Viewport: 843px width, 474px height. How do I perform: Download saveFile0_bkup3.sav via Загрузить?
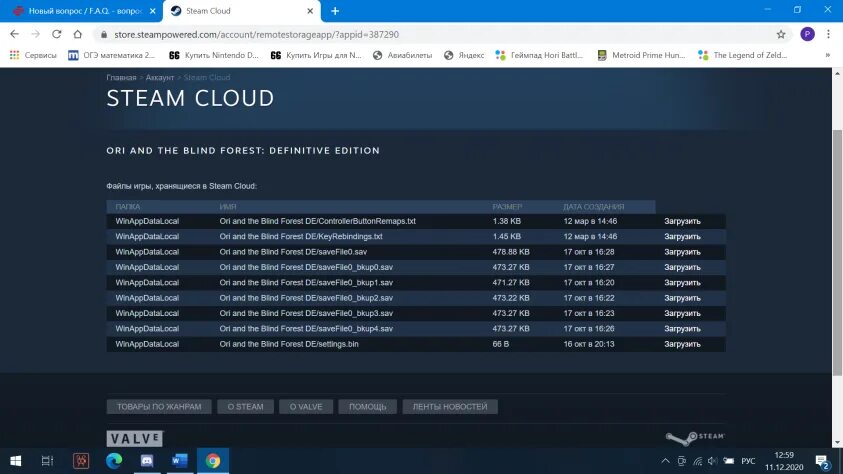point(682,313)
